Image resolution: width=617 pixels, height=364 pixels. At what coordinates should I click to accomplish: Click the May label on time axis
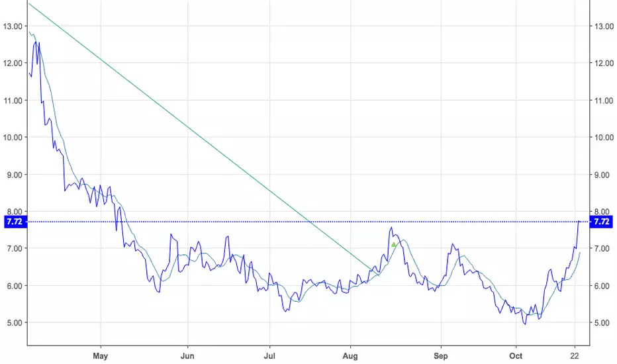pos(101,356)
